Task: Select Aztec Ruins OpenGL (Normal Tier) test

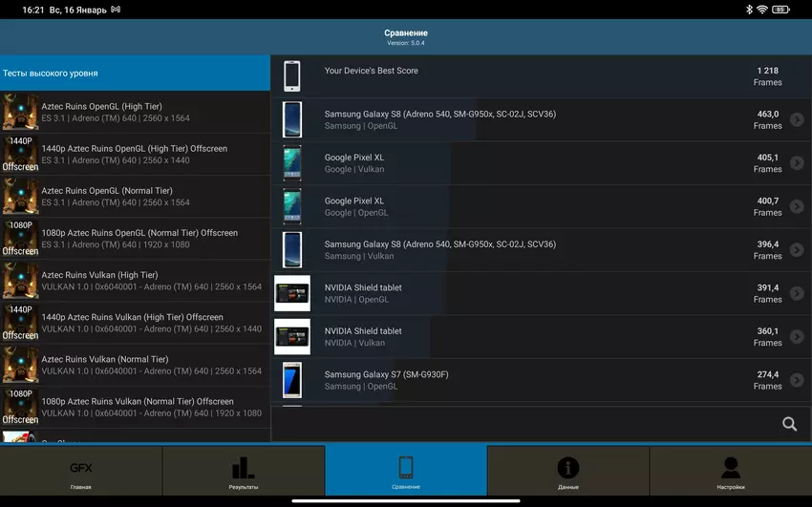Action: 135,196
